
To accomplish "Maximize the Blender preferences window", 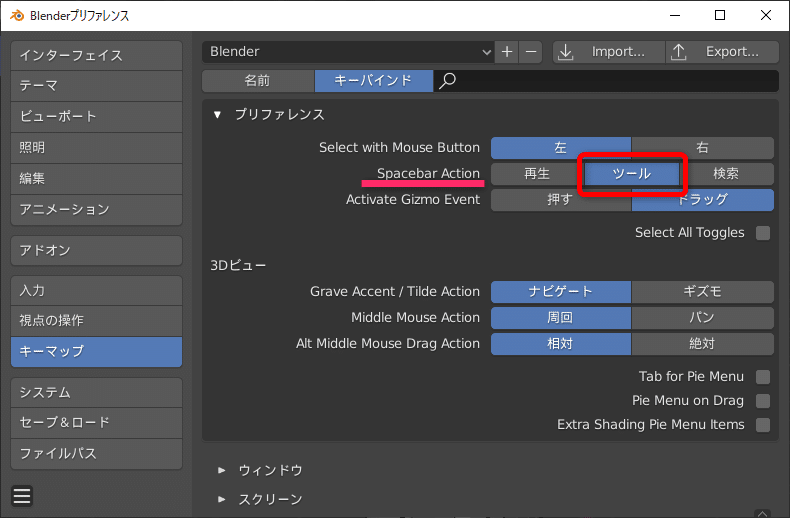I will [720, 15].
